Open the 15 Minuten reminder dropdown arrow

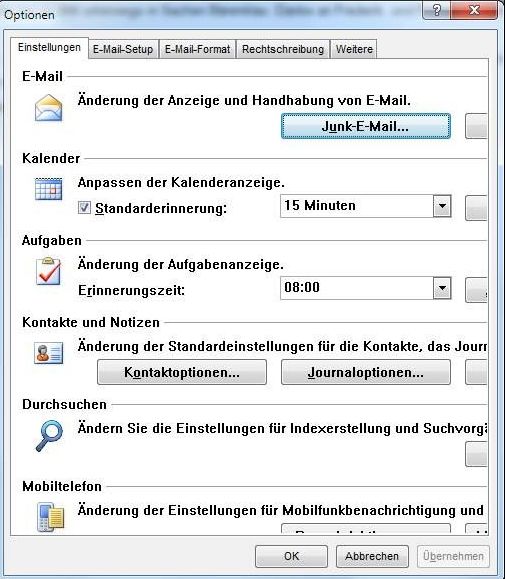click(442, 206)
